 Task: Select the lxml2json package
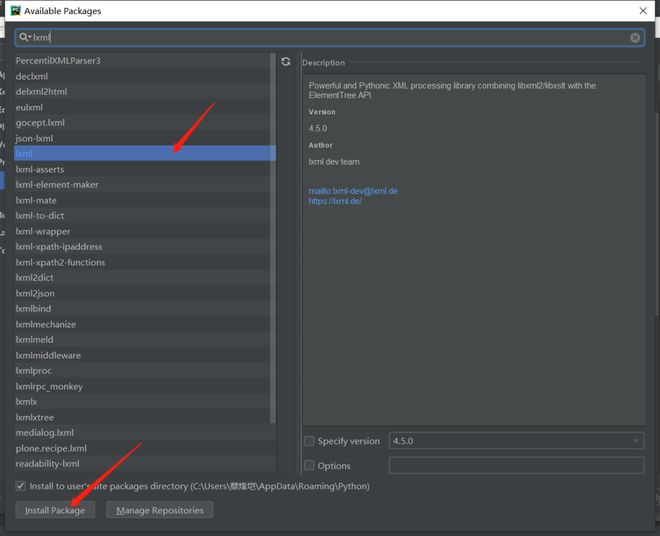click(35, 293)
